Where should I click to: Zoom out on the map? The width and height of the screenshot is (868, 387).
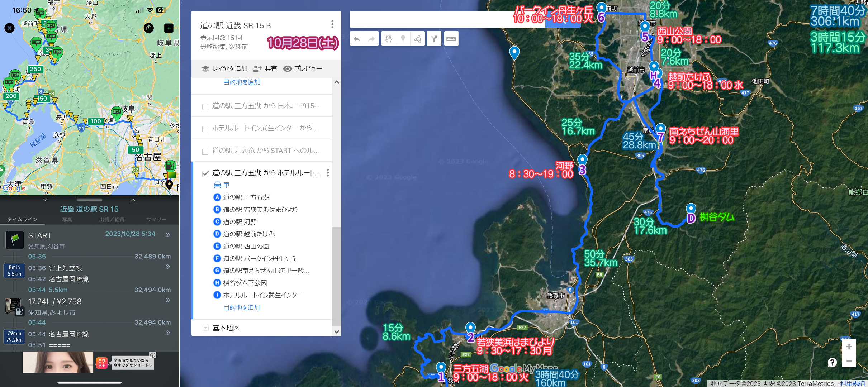[849, 360]
